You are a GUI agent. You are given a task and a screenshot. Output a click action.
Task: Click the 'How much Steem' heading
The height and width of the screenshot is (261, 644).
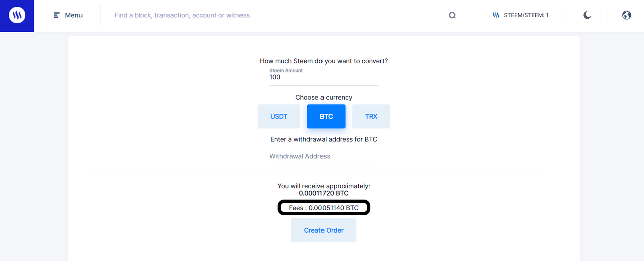coord(324,61)
